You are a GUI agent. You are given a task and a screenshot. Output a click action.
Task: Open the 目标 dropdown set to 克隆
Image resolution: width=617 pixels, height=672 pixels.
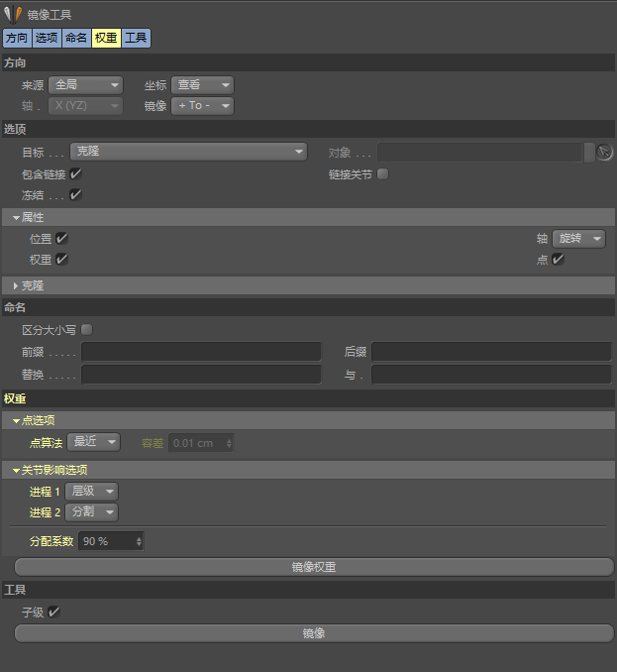(188, 152)
